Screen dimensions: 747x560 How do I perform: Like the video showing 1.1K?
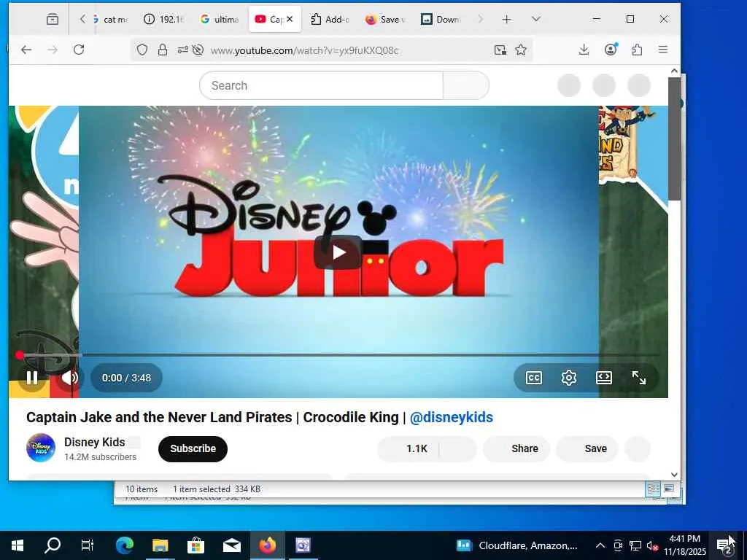[x=409, y=448]
